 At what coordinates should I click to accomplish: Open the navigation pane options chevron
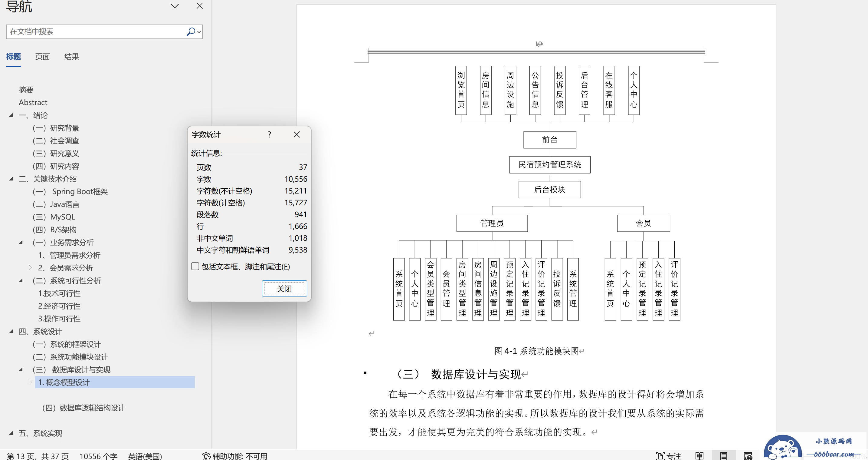tap(175, 6)
